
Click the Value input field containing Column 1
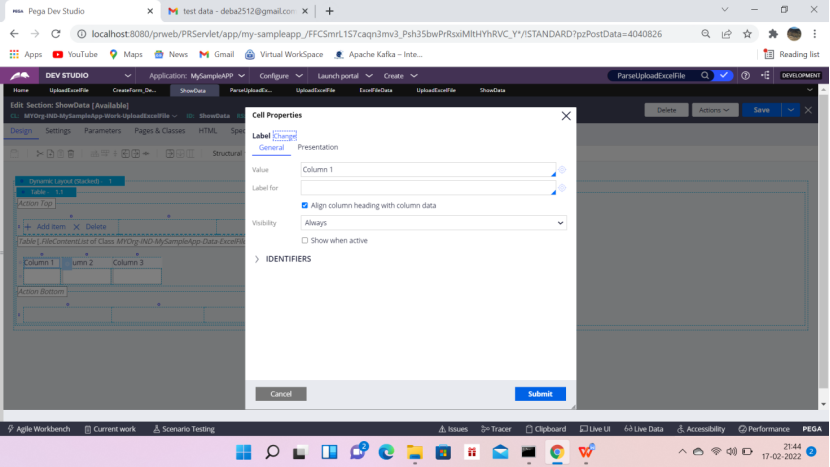click(x=428, y=169)
